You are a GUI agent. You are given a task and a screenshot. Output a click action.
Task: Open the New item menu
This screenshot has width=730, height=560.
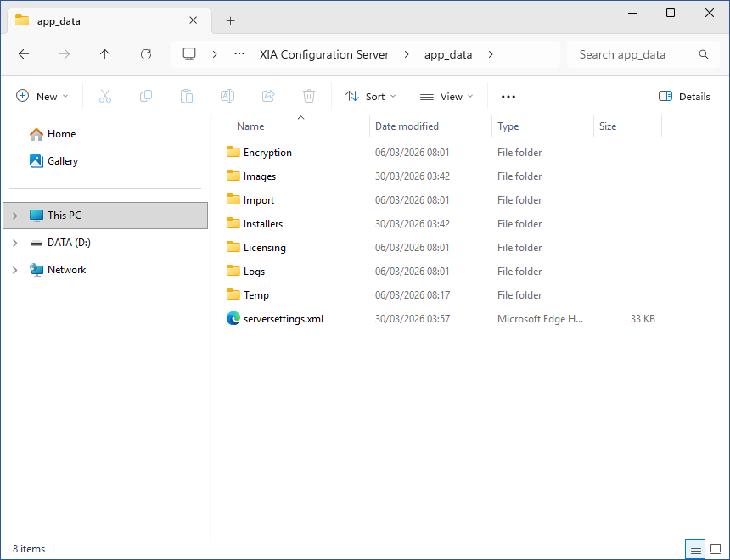coord(42,97)
